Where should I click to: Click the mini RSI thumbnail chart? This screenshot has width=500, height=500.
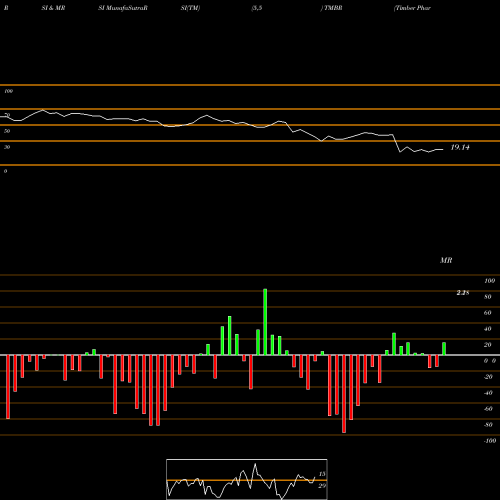[x=247, y=479]
